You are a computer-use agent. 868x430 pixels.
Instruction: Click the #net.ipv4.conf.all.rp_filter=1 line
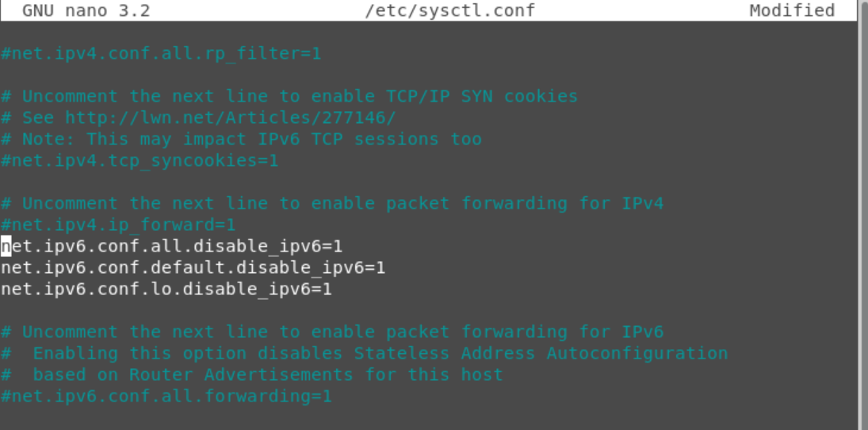(161, 54)
